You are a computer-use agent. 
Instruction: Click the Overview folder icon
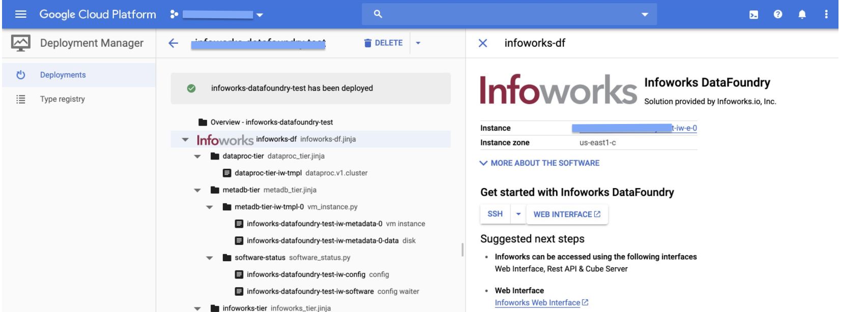pos(203,122)
